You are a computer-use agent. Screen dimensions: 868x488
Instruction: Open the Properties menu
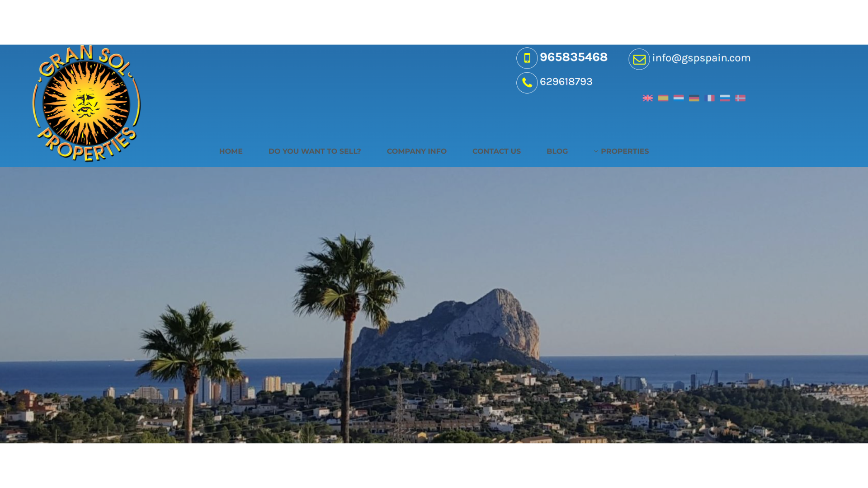pos(625,151)
